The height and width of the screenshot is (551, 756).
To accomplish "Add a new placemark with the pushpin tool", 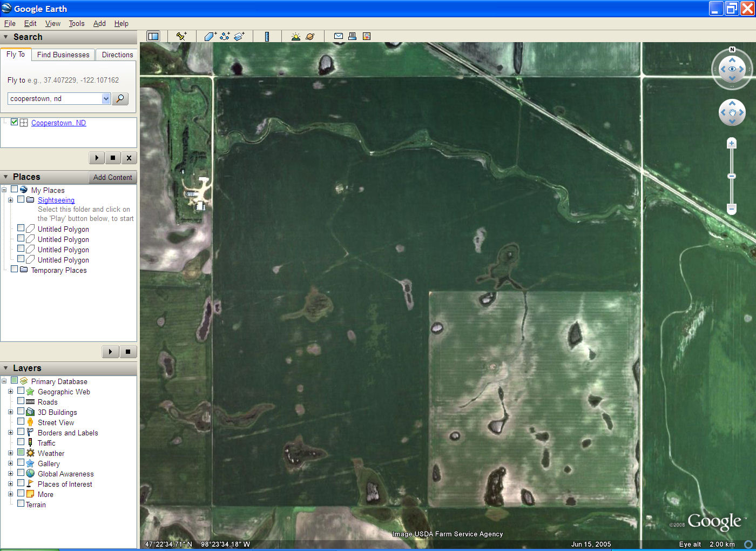I will (x=181, y=36).
